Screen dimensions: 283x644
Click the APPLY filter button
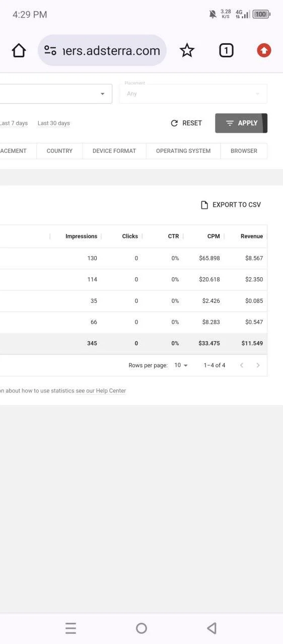tap(241, 123)
